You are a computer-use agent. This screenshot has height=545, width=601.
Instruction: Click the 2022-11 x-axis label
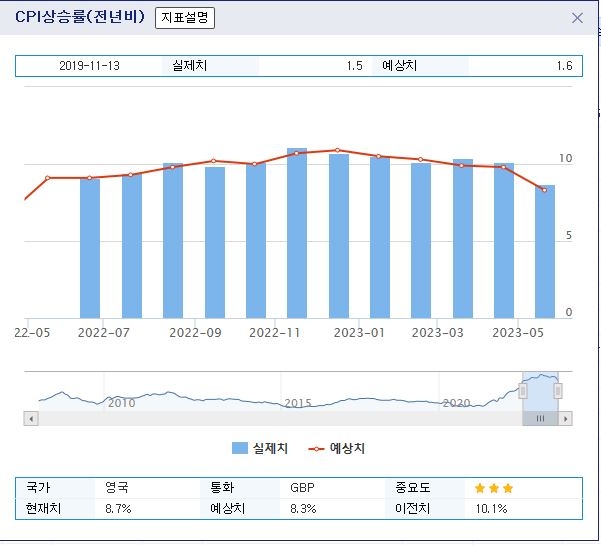coord(274,333)
